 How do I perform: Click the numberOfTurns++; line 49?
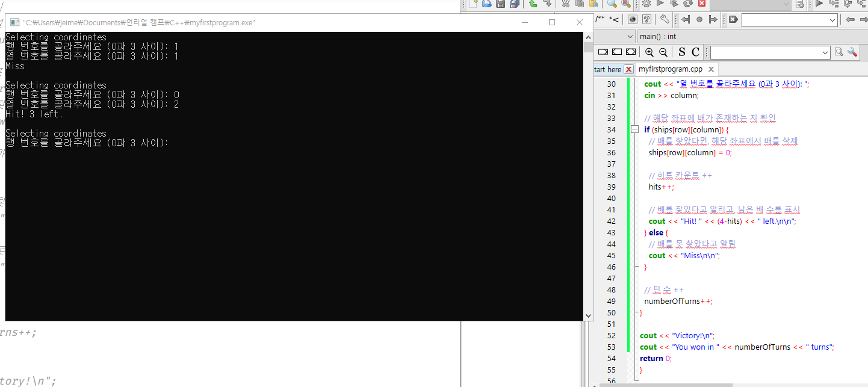(x=678, y=301)
